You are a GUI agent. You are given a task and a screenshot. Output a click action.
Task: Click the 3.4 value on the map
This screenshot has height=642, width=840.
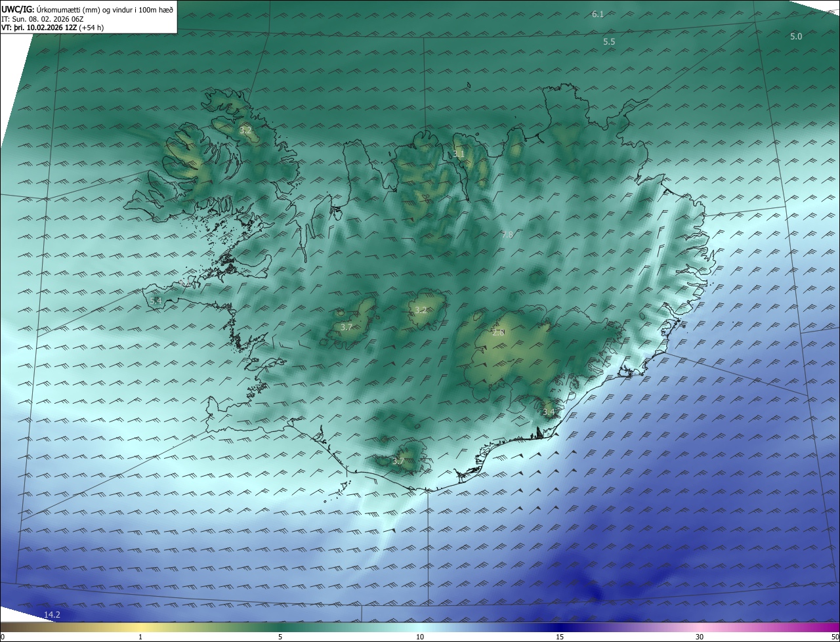tap(549, 412)
